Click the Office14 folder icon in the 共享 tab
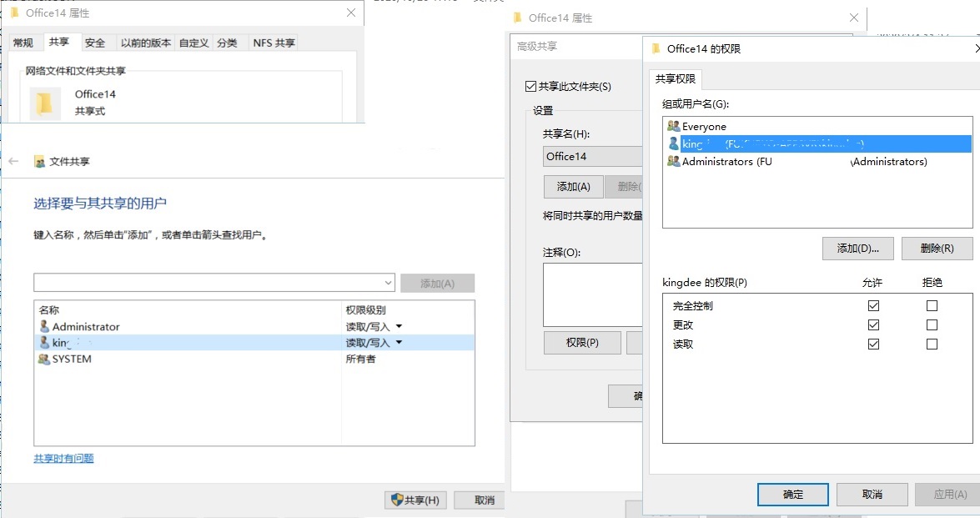The width and height of the screenshot is (980, 518). (x=45, y=103)
